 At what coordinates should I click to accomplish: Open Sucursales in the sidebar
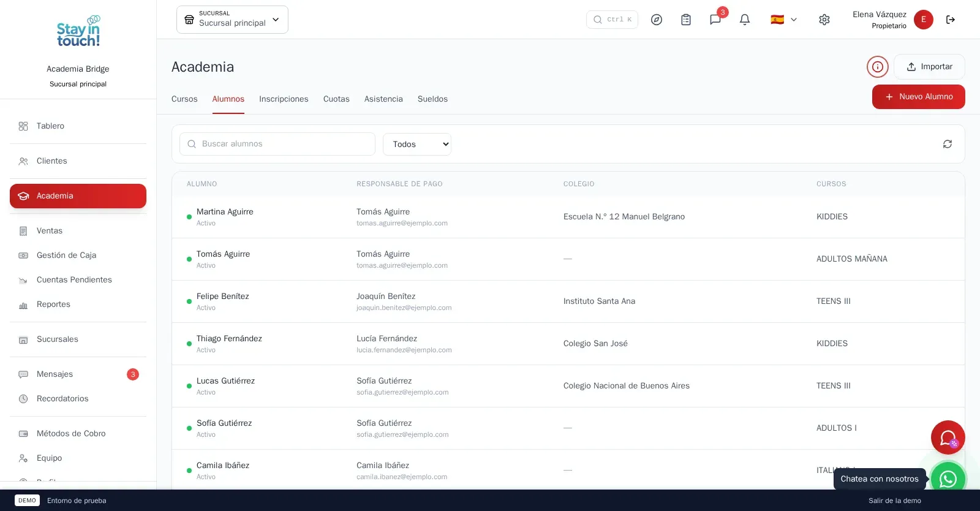pyautogui.click(x=78, y=339)
